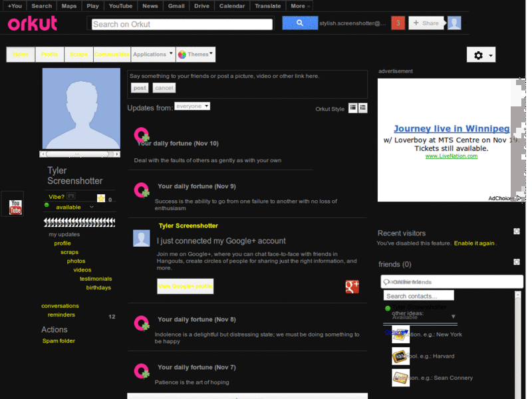Image resolution: width=532 pixels, height=399 pixels.
Task: Open the birthdays link
Action: click(98, 288)
